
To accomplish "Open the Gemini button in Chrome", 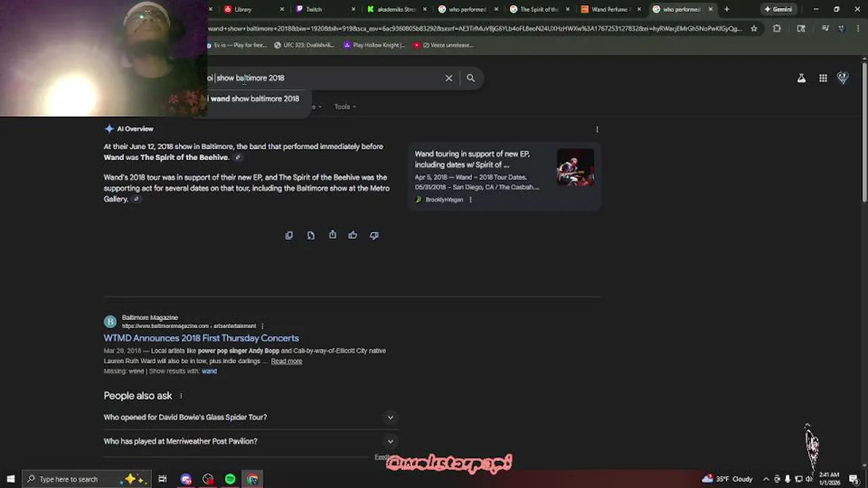I will coord(778,9).
